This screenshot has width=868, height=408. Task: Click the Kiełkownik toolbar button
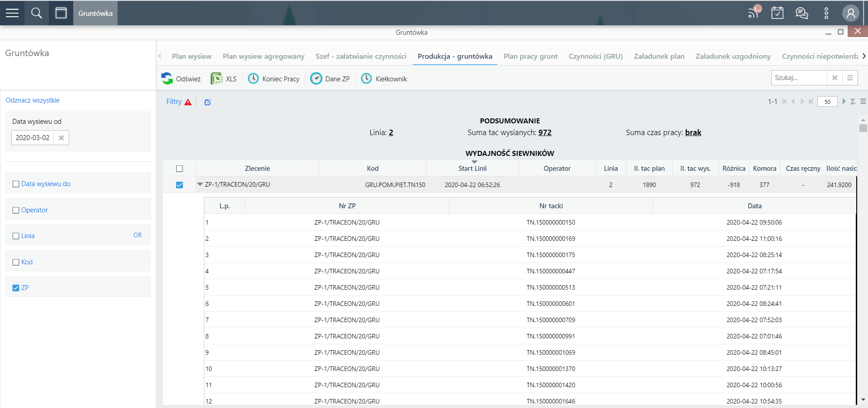tap(384, 79)
